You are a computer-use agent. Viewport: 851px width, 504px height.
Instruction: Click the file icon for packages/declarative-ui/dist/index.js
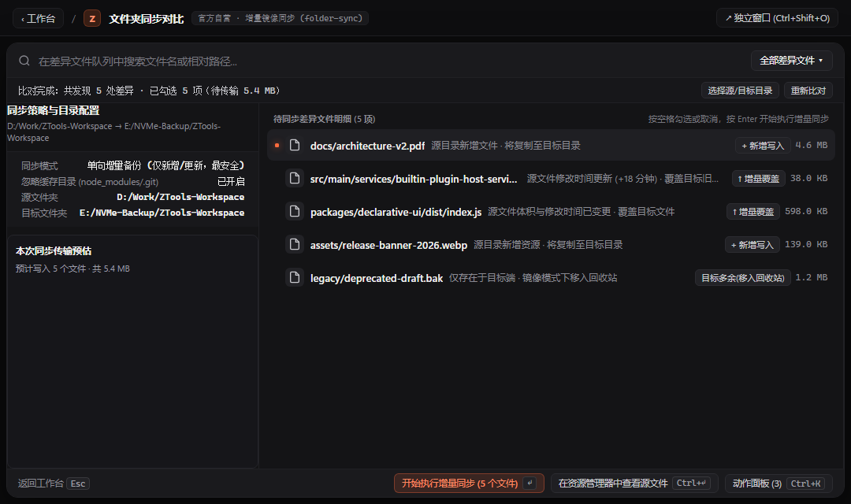(x=295, y=211)
